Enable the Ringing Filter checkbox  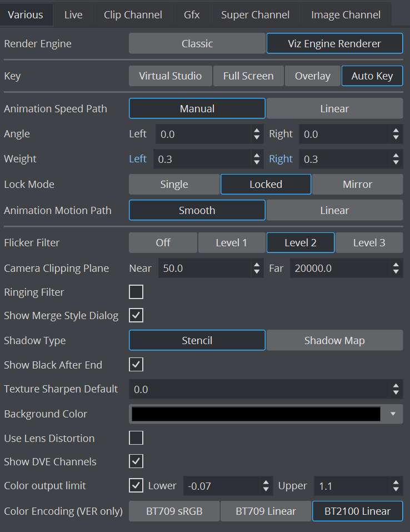click(136, 292)
